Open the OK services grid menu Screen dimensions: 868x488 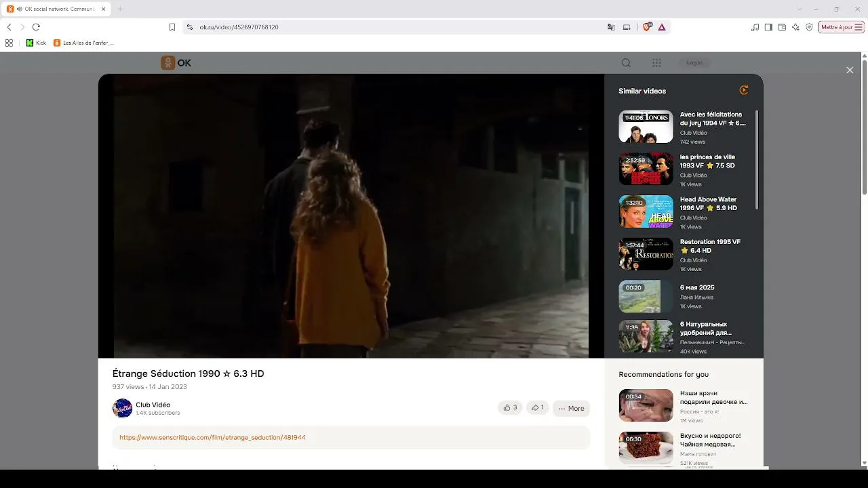click(x=656, y=62)
